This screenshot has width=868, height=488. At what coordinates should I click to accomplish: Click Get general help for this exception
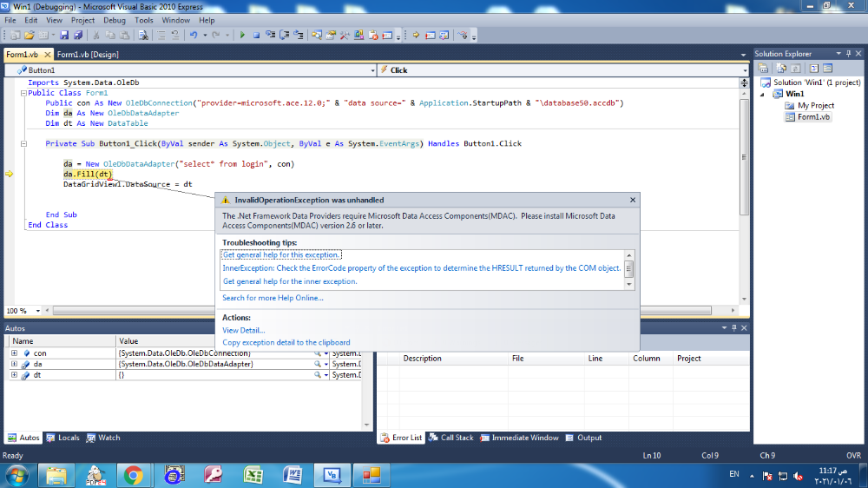pyautogui.click(x=281, y=254)
